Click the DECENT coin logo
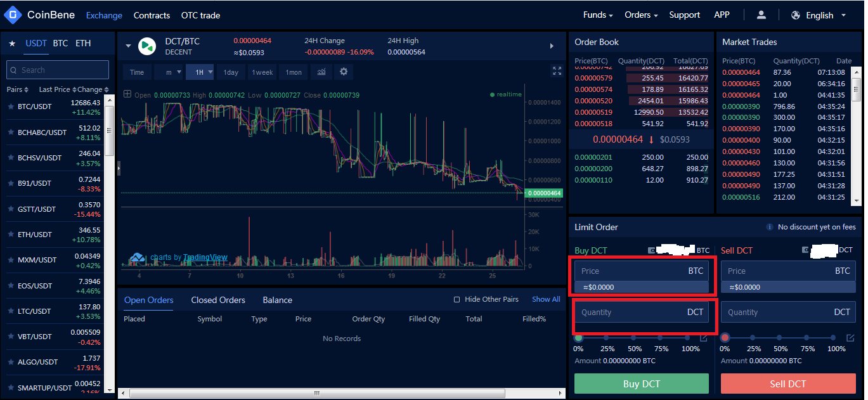This screenshot has width=868, height=400. coord(147,46)
